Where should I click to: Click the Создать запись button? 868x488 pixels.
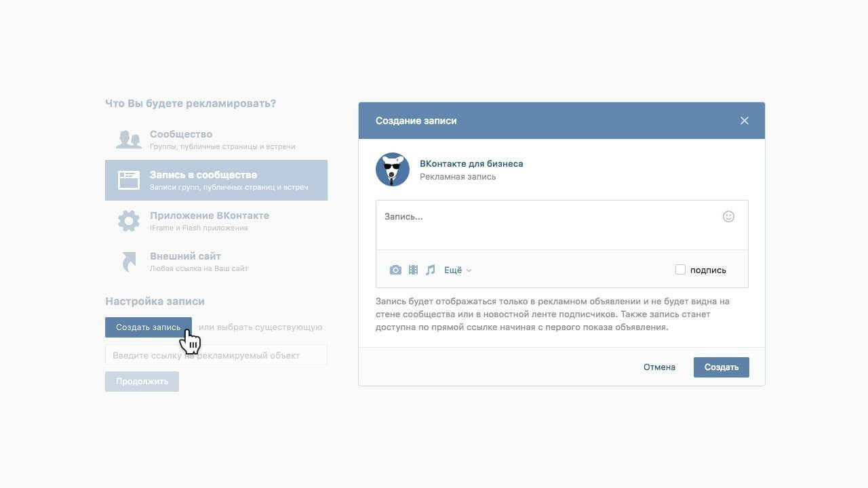[x=148, y=327]
